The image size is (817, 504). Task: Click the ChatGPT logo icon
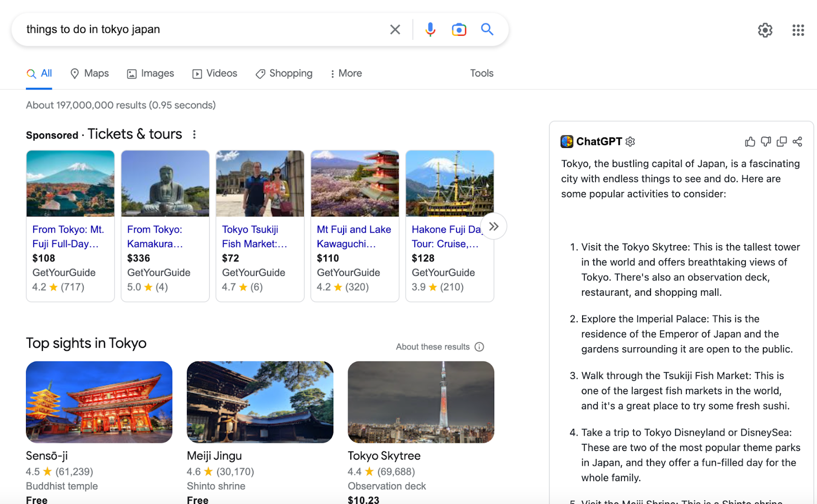(567, 141)
